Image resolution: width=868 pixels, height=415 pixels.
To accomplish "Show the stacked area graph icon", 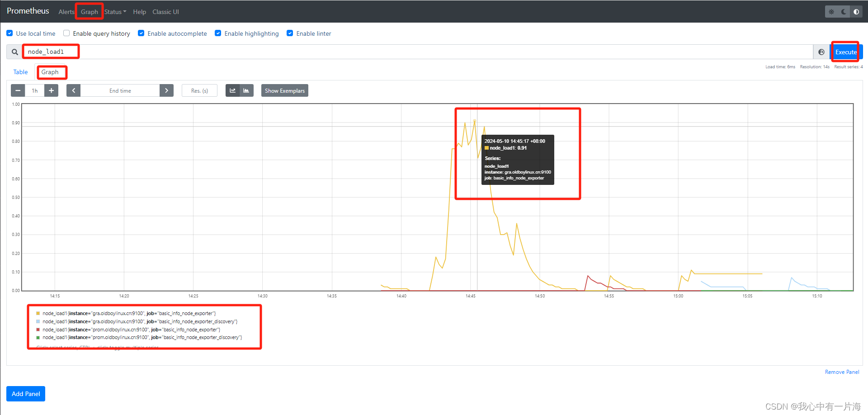I will click(x=246, y=90).
